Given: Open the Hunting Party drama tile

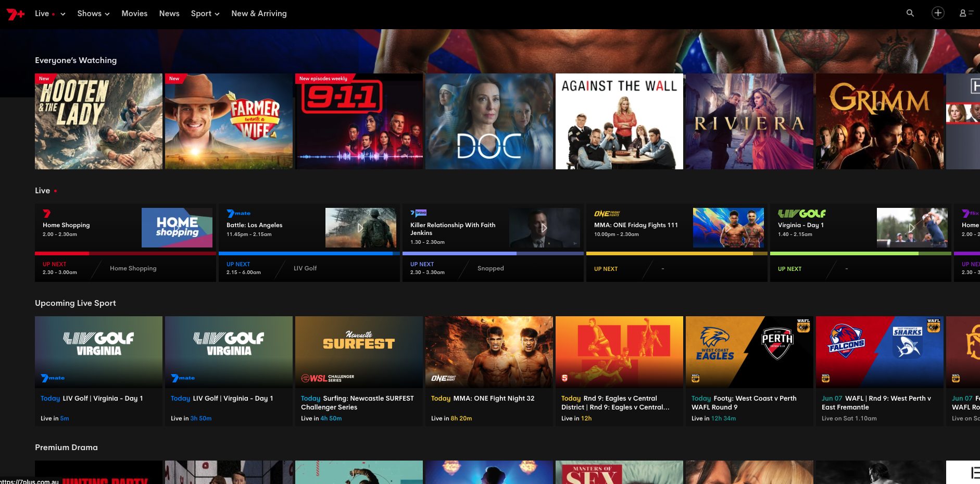Looking at the screenshot, I should [98, 472].
